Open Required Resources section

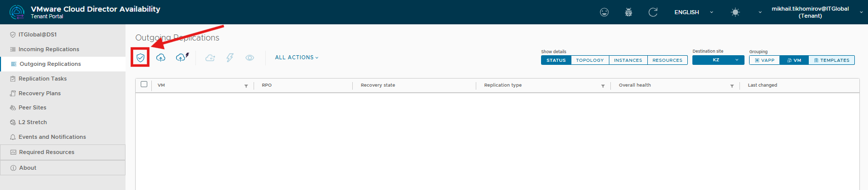coord(63,152)
